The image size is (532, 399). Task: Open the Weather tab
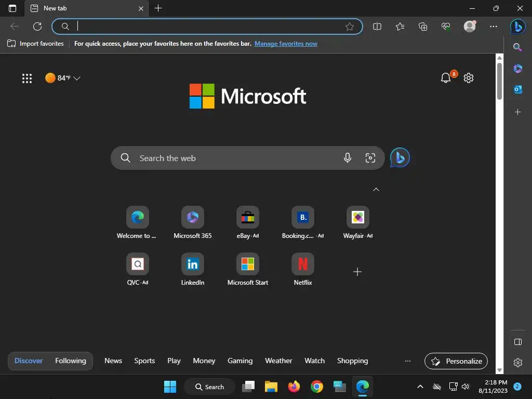[x=278, y=361]
